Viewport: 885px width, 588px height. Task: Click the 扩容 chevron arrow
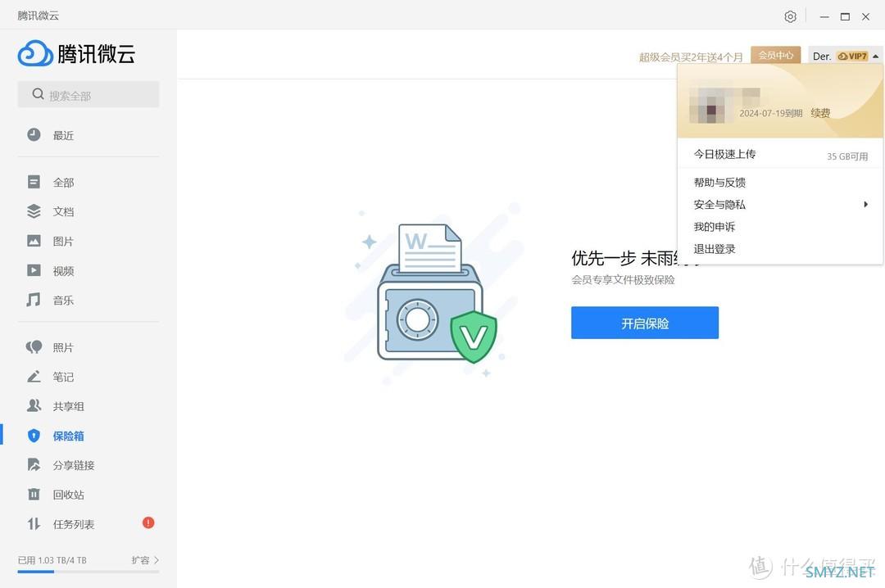[x=157, y=560]
